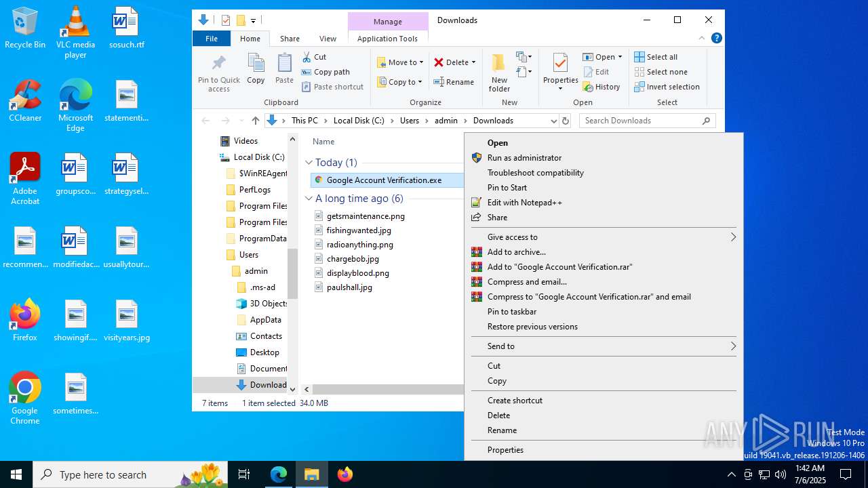Choose Pin to taskbar
This screenshot has height=488, width=868.
click(511, 312)
